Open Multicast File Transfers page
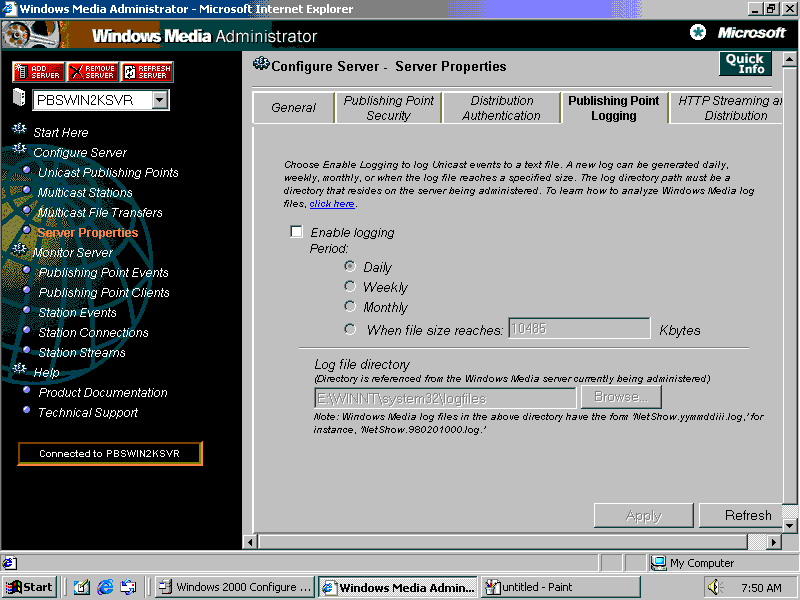Viewport: 800px width, 600px height. pos(100,212)
